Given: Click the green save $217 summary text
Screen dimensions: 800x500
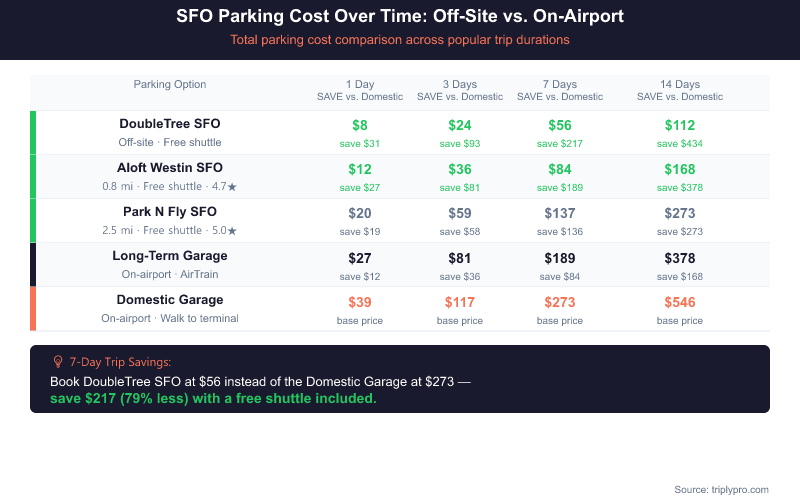Looking at the screenshot, I should click(x=213, y=398).
